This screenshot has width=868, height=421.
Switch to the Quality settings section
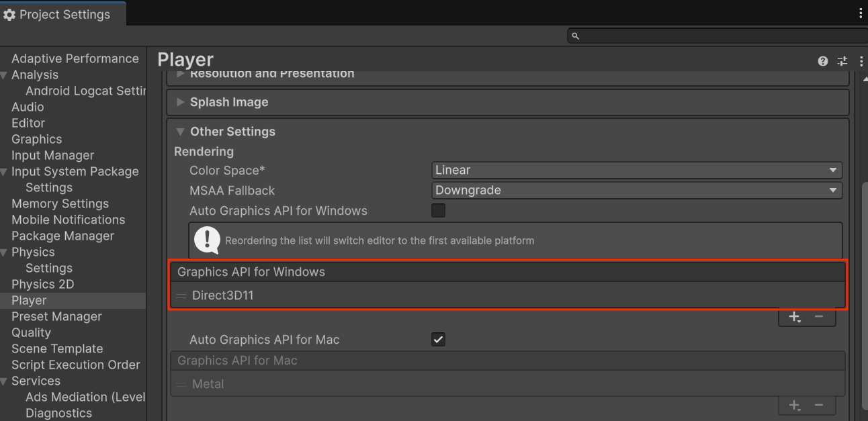(31, 332)
